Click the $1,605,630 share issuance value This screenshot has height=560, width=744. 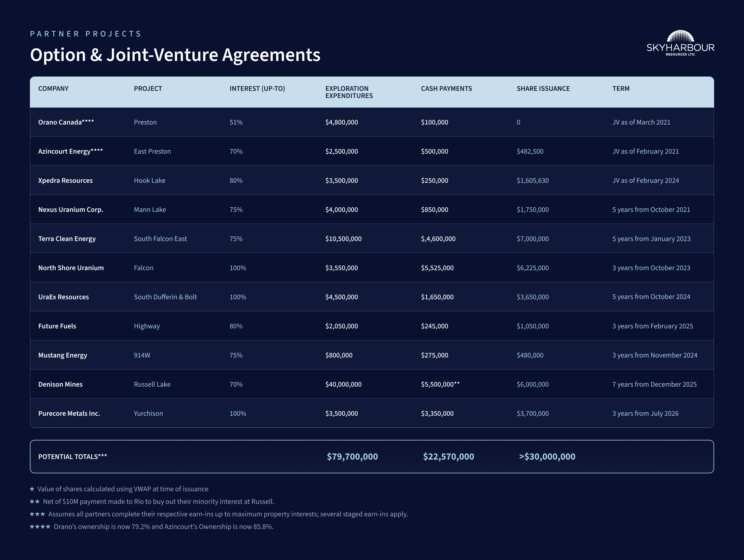tap(532, 180)
